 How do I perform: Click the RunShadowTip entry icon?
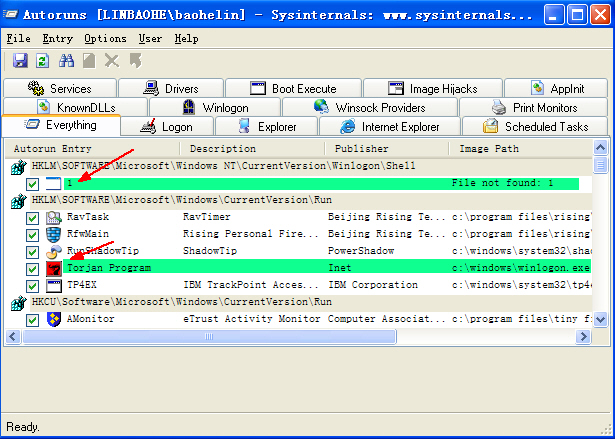pyautogui.click(x=54, y=251)
